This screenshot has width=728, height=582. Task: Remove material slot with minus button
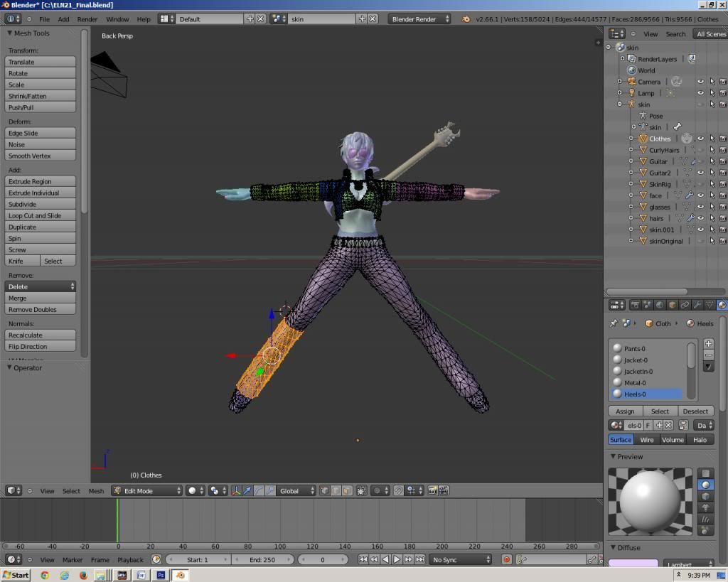click(708, 355)
